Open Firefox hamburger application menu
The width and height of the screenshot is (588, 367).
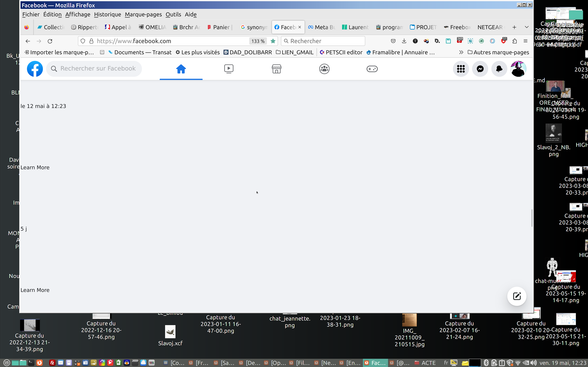[525, 41]
